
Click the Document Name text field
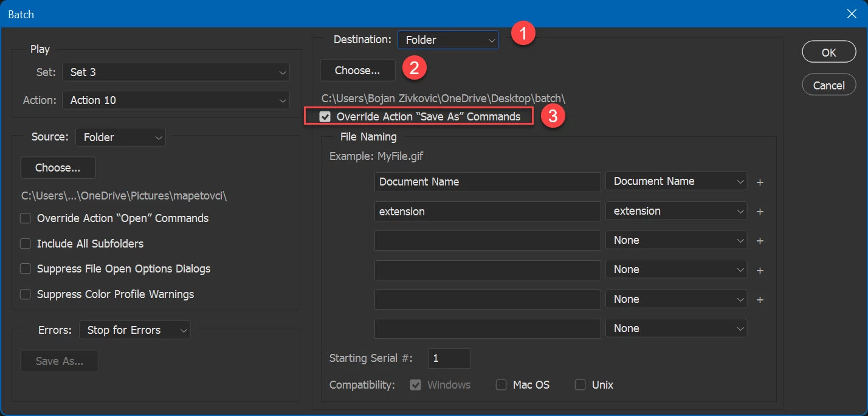click(x=487, y=181)
